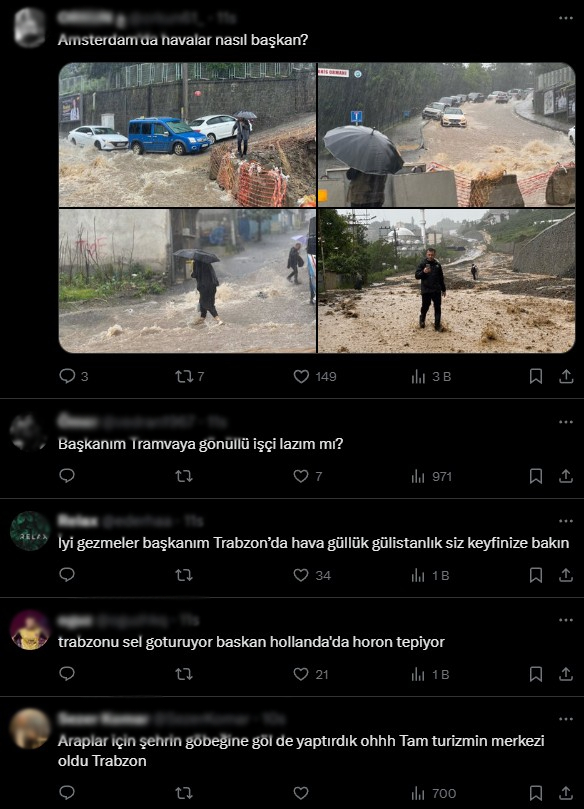Screen dimensions: 584x809
Task: Share the 'Araplar için' tweet
Action: 566,793
